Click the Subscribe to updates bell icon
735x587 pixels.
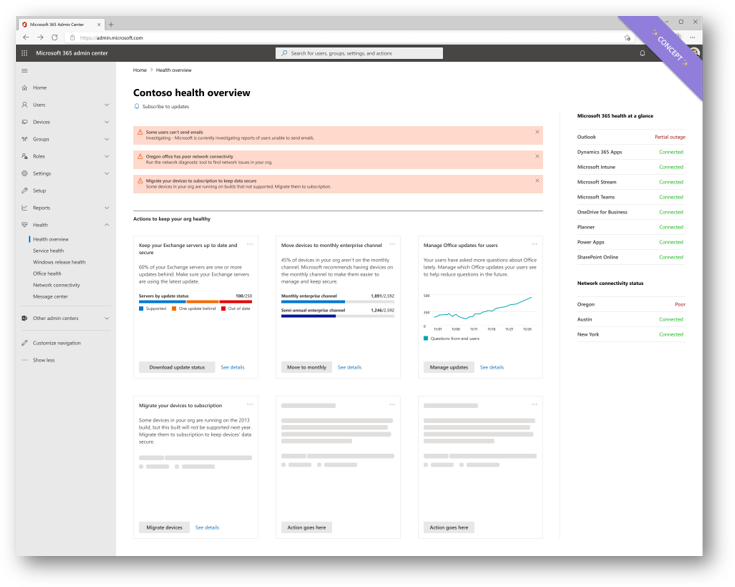137,106
